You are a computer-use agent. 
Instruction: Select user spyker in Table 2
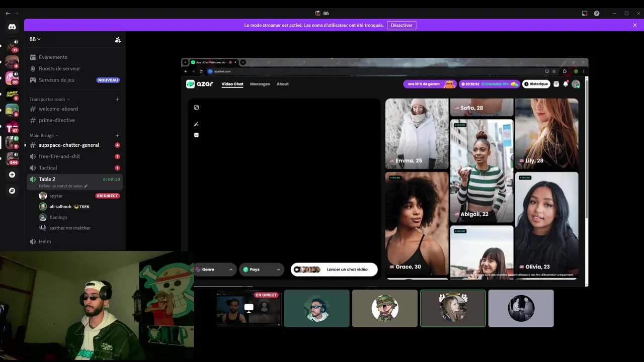[79, 196]
